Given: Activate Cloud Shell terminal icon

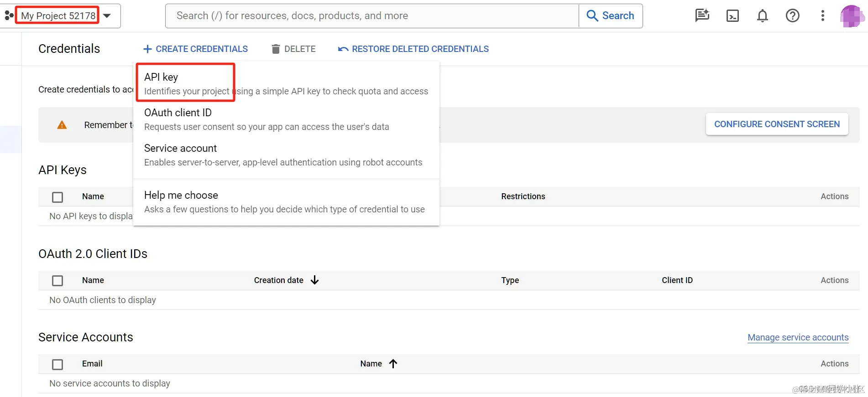Looking at the screenshot, I should click(x=732, y=16).
